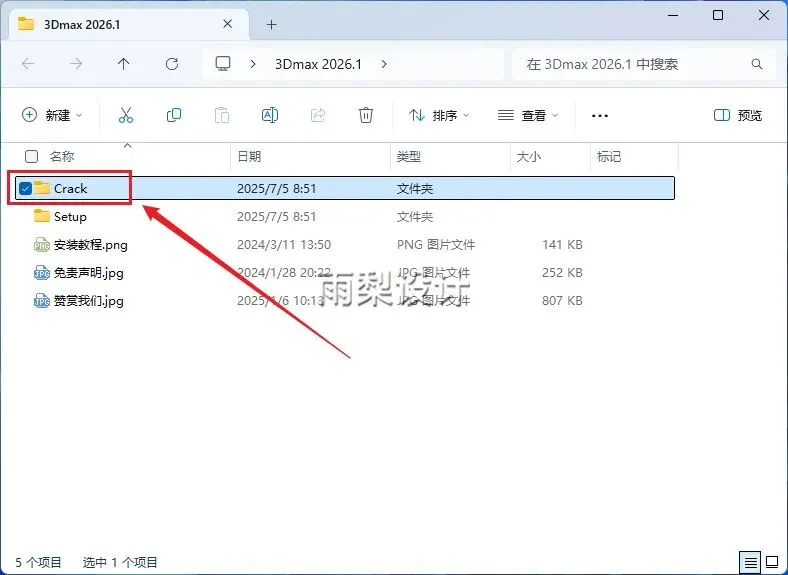Open a new tab with plus icon

pyautogui.click(x=271, y=24)
